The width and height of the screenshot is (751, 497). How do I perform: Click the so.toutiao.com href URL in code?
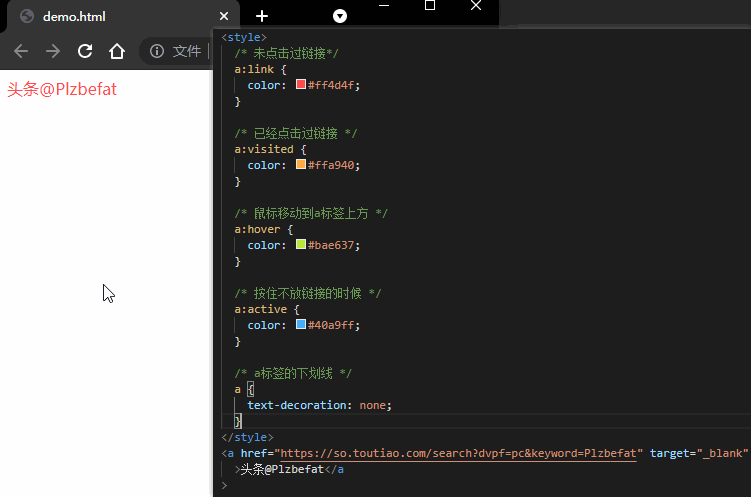[x=459, y=453]
